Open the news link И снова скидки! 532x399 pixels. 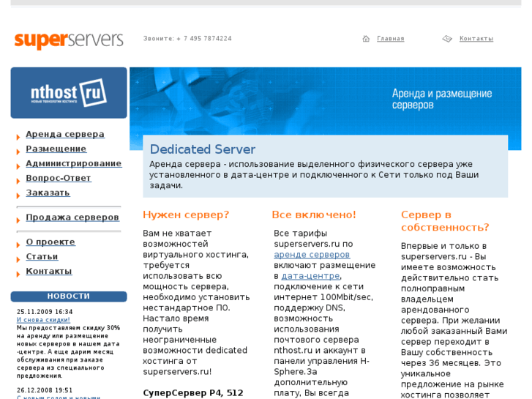43,320
